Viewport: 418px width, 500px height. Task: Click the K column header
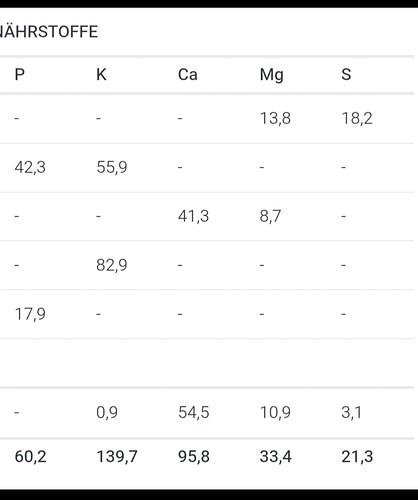(101, 74)
